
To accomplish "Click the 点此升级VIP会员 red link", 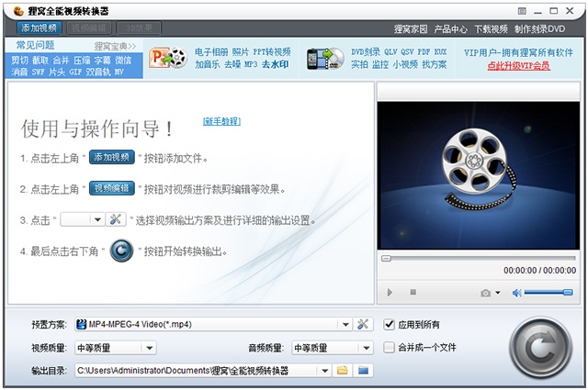I will pyautogui.click(x=518, y=65).
